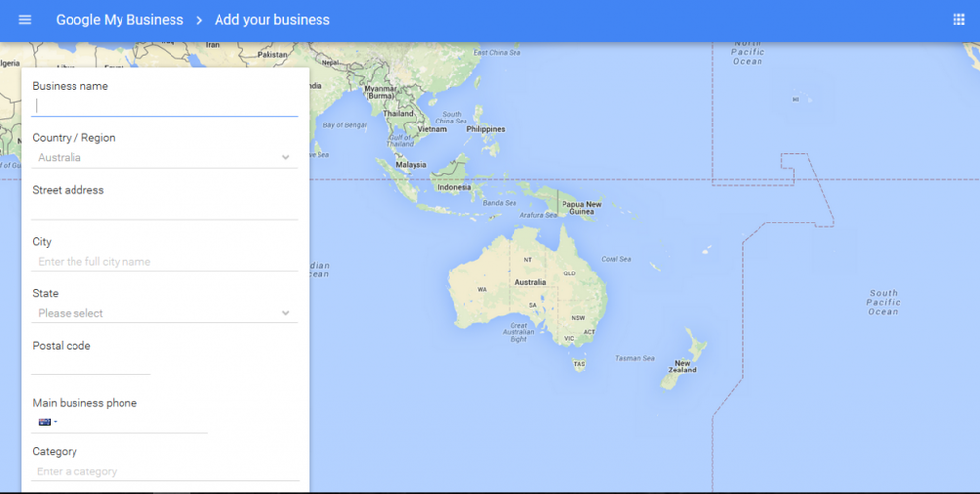
Task: Click the Great Australian Bight label
Action: (518, 332)
